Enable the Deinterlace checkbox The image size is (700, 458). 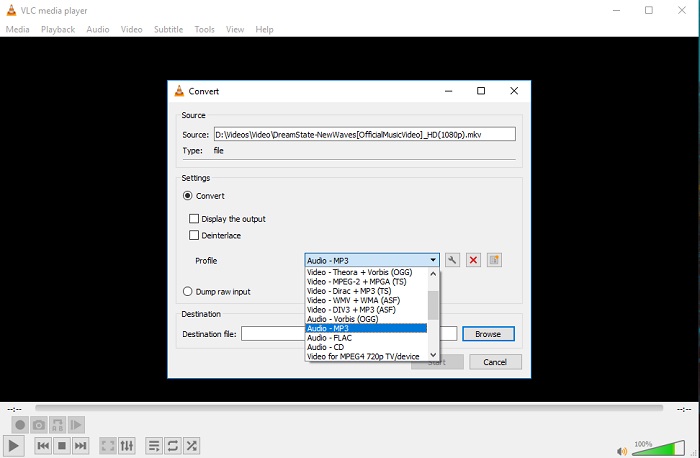194,235
